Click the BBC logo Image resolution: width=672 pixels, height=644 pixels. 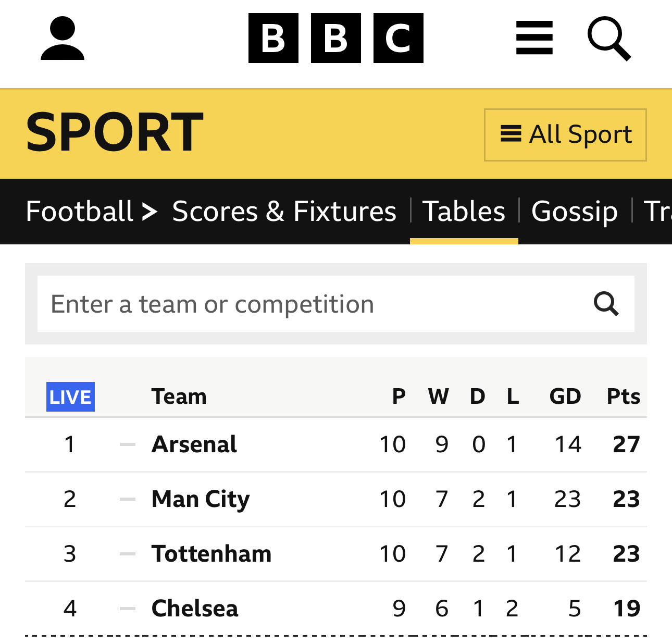point(336,39)
